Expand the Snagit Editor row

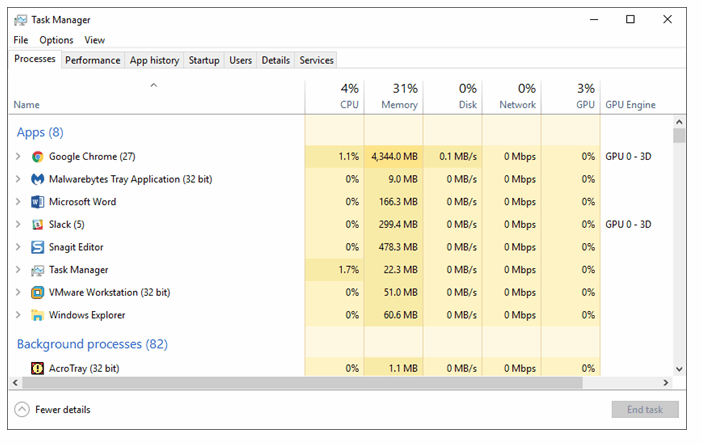click(18, 247)
